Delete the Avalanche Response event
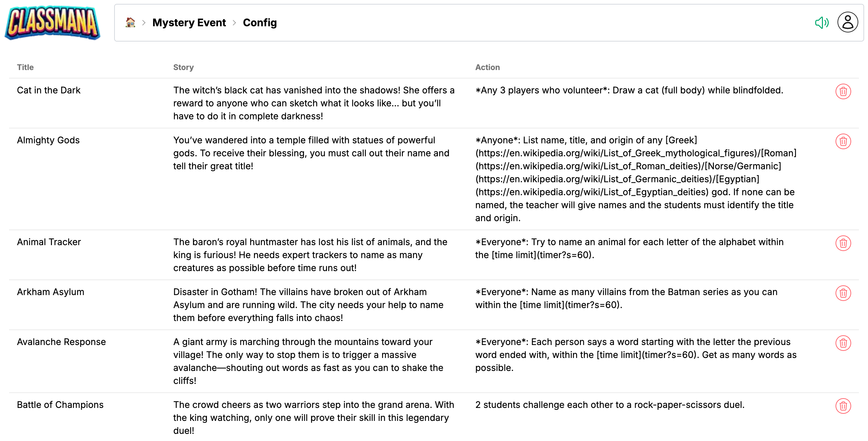868x441 pixels. pos(843,343)
